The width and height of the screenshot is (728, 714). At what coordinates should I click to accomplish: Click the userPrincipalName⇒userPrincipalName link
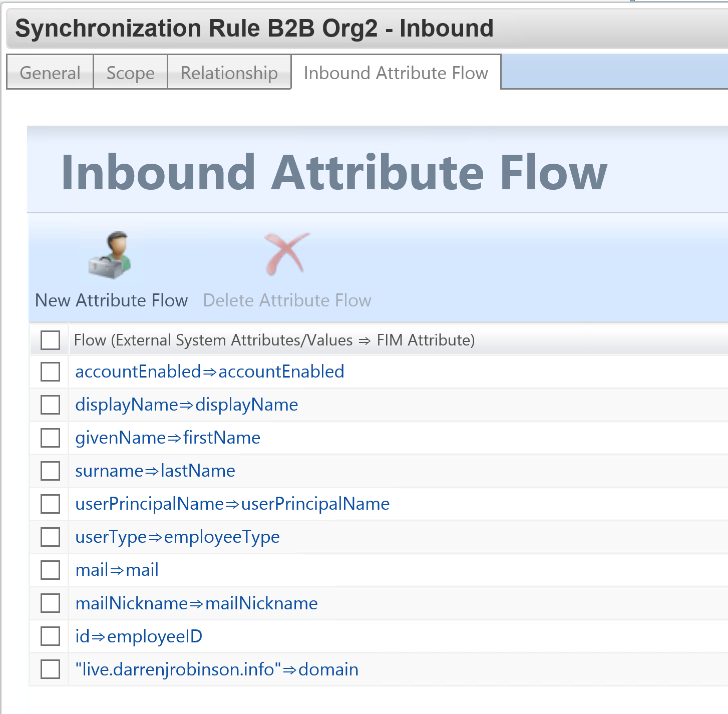pos(232,504)
